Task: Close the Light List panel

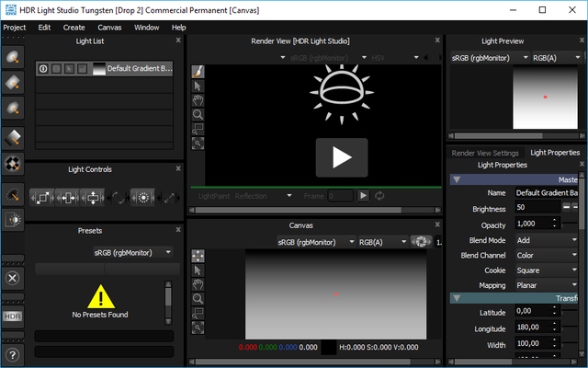Action: (x=177, y=40)
